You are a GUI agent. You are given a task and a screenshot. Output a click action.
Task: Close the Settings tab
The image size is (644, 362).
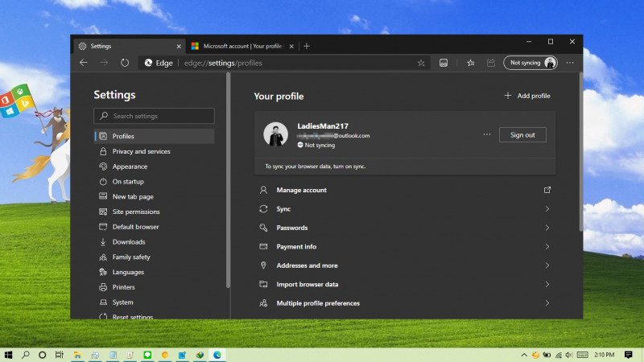(179, 47)
